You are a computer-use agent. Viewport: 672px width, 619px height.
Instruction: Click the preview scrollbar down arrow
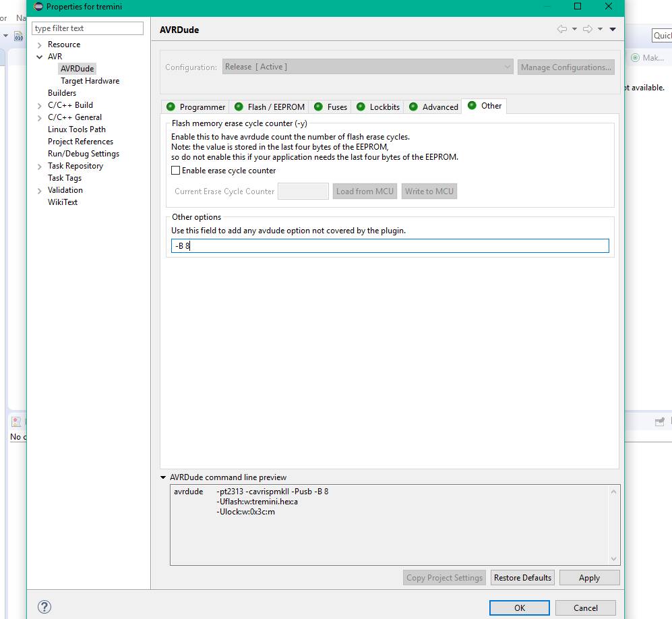point(614,558)
